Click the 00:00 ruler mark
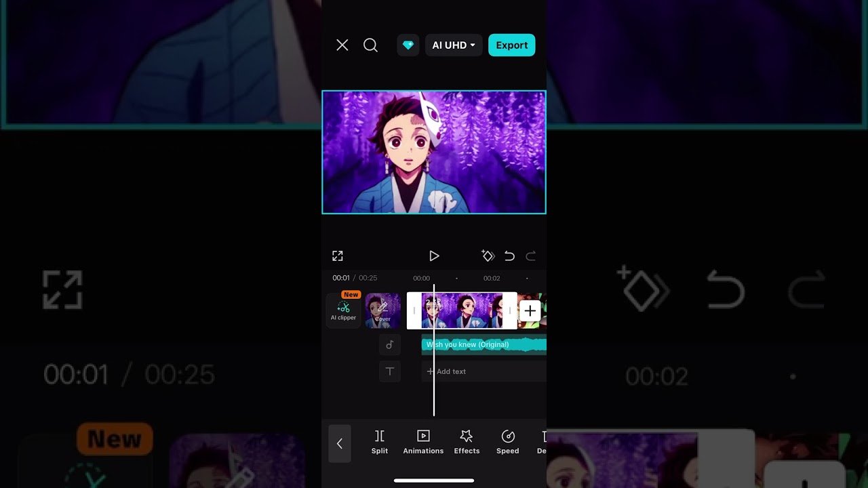Image resolution: width=868 pixels, height=488 pixels. point(422,279)
